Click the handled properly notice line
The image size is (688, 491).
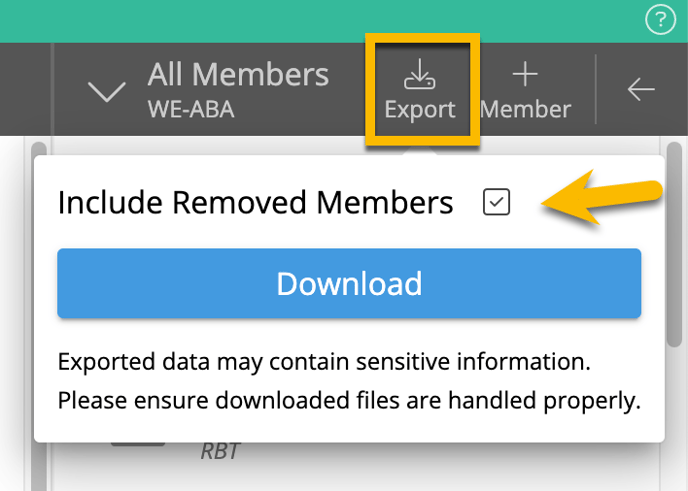tap(349, 401)
